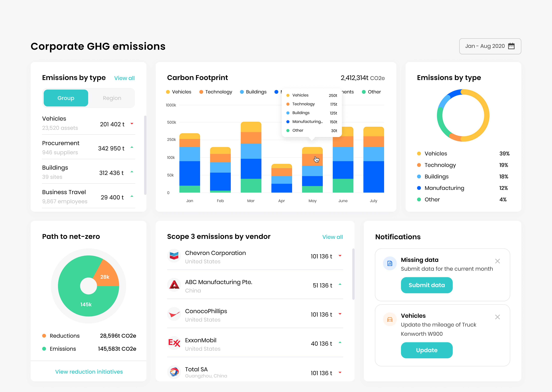
Task: Click the ExxonMobil logo
Action: [x=174, y=343]
